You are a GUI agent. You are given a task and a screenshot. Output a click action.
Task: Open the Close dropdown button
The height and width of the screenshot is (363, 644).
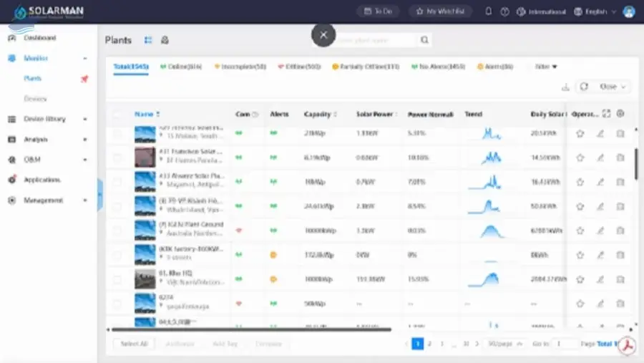tap(613, 87)
